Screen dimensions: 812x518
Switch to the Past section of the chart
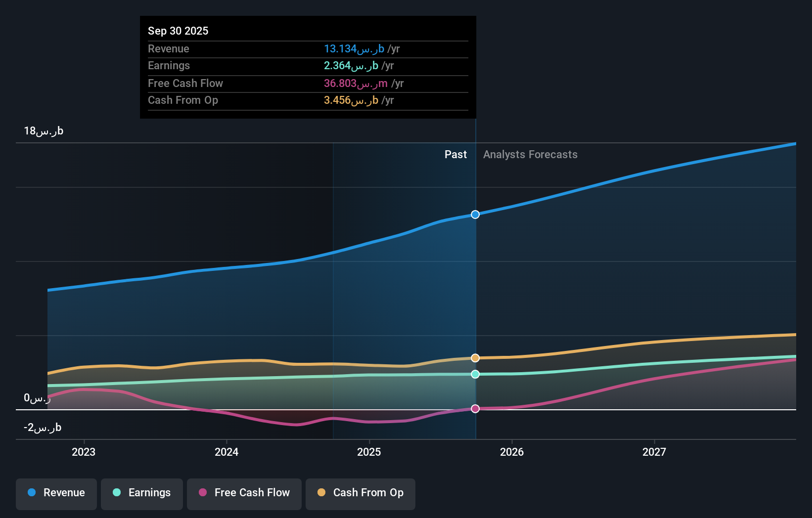455,154
